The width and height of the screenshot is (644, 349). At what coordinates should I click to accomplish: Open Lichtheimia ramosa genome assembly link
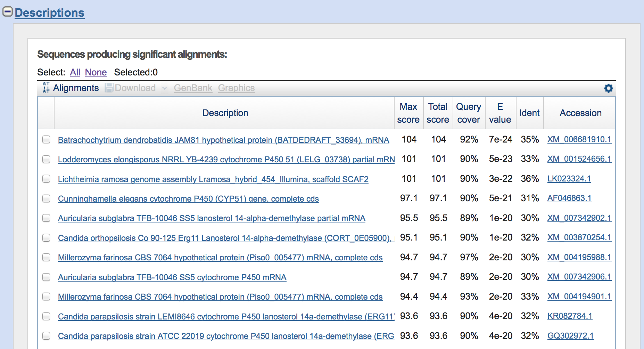pos(213,179)
